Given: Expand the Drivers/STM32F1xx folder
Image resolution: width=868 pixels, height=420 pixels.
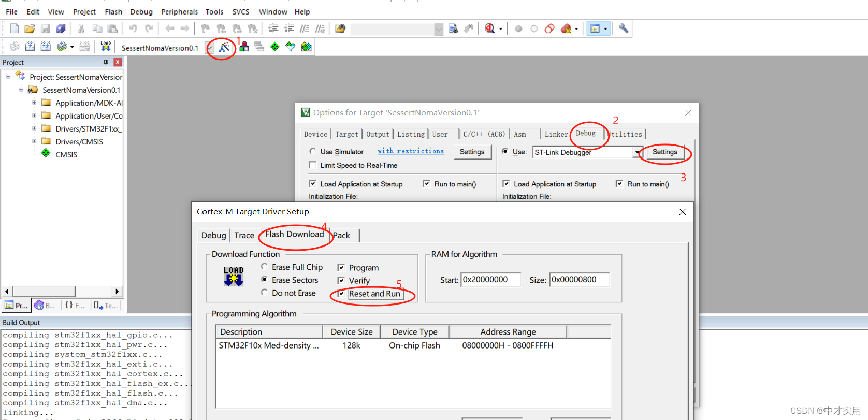Looking at the screenshot, I should tap(34, 128).
